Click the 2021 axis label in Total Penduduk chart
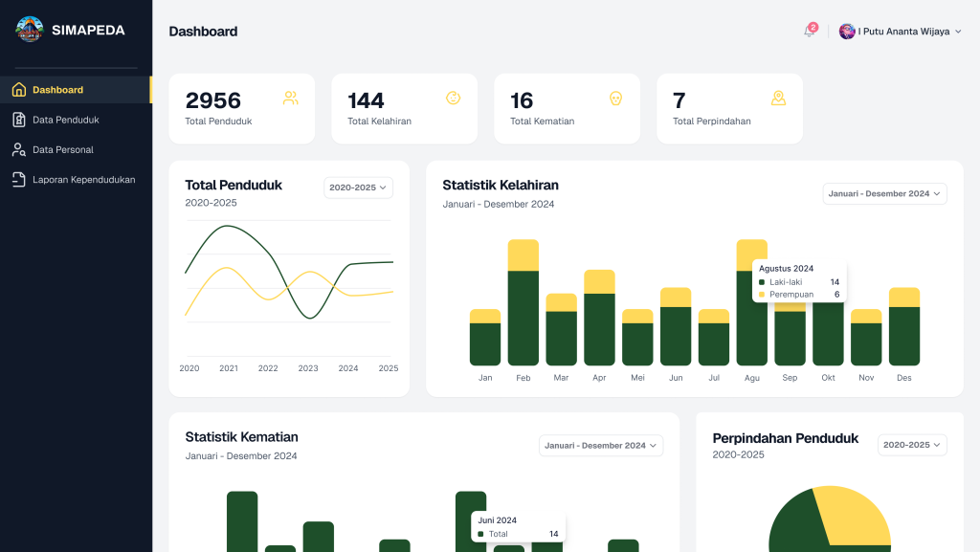The height and width of the screenshot is (552, 980). click(x=229, y=368)
